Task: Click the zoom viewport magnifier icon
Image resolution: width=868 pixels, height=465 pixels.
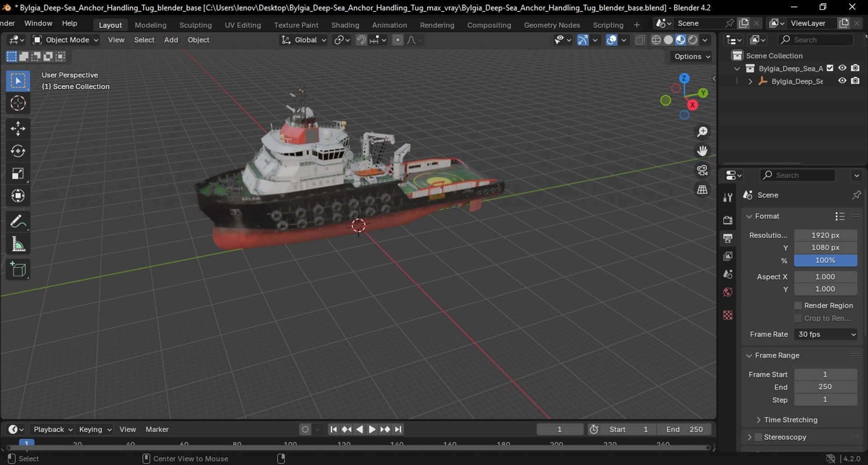Action: 702,132
